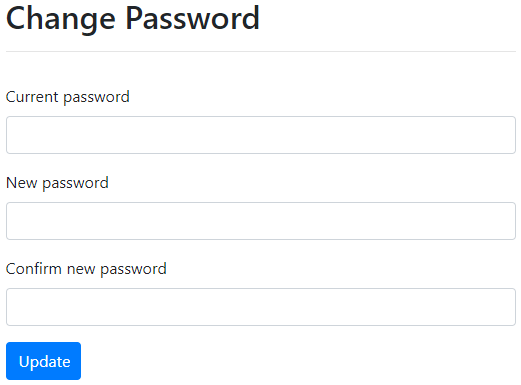Image resolution: width=521 pixels, height=385 pixels.
Task: Place cursor in second password box
Action: [261, 221]
